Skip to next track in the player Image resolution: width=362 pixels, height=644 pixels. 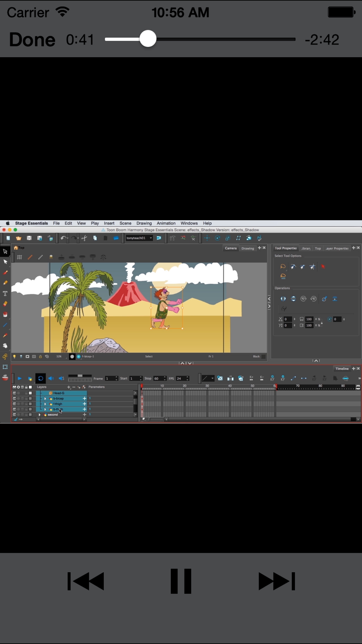click(x=277, y=581)
